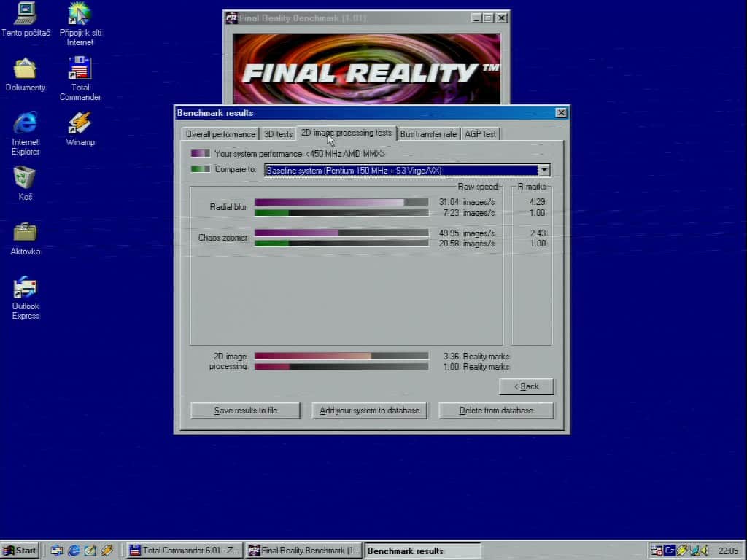747x560 pixels.
Task: Open the Start menu
Action: (x=20, y=551)
